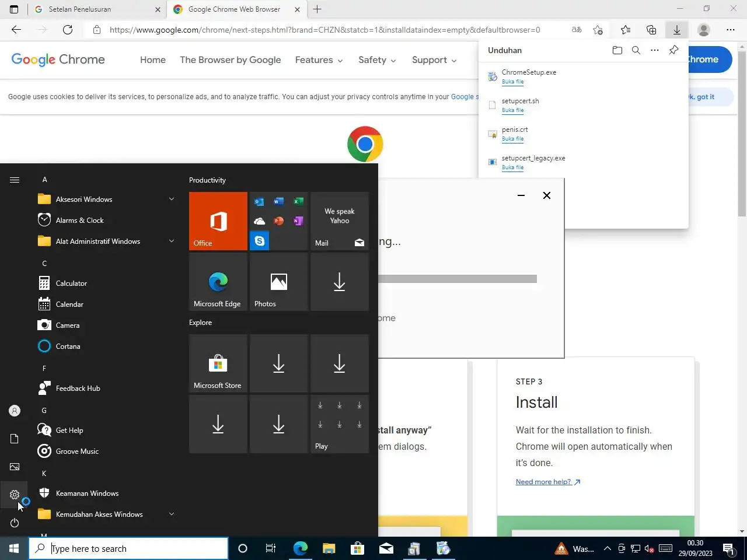Open Cortana from the app list
Viewport: 747px width, 560px height.
point(105,346)
